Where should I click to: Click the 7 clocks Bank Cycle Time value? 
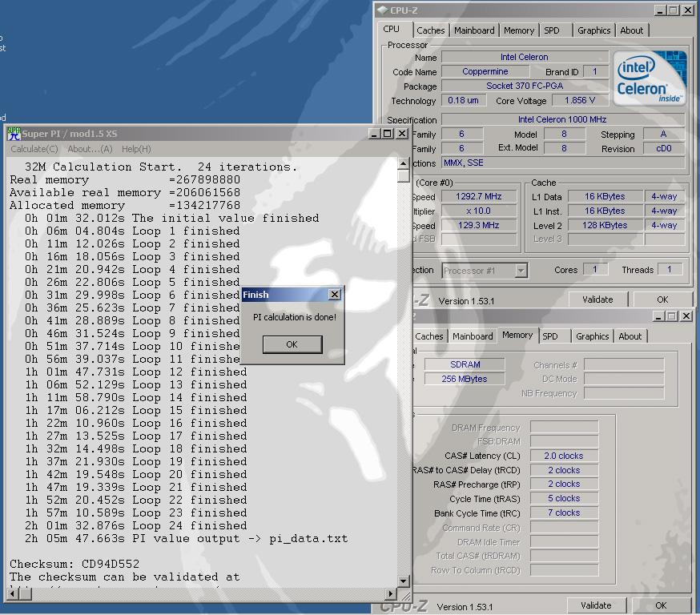(564, 512)
